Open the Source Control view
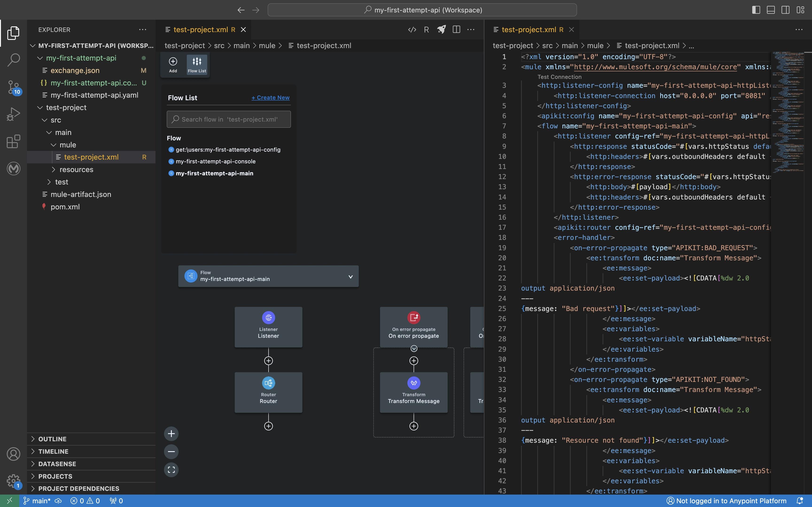This screenshot has height=507, width=812. click(13, 87)
